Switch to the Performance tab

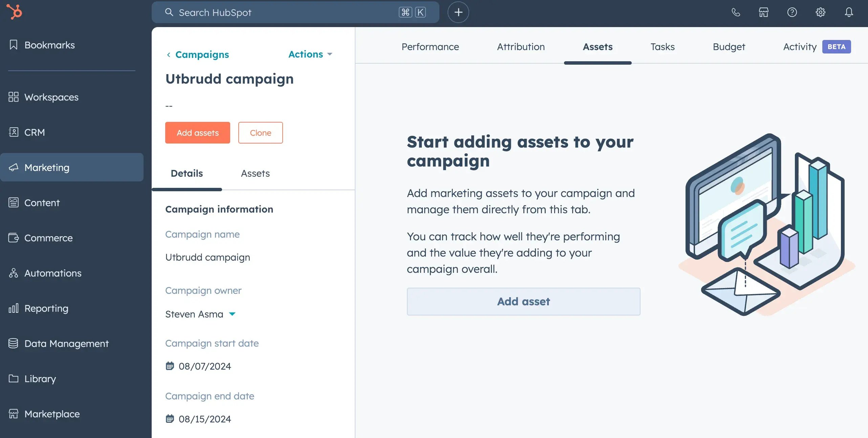[430, 46]
